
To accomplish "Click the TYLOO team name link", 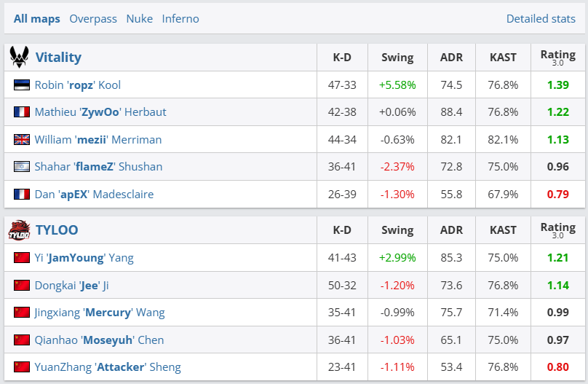I will tap(57, 230).
